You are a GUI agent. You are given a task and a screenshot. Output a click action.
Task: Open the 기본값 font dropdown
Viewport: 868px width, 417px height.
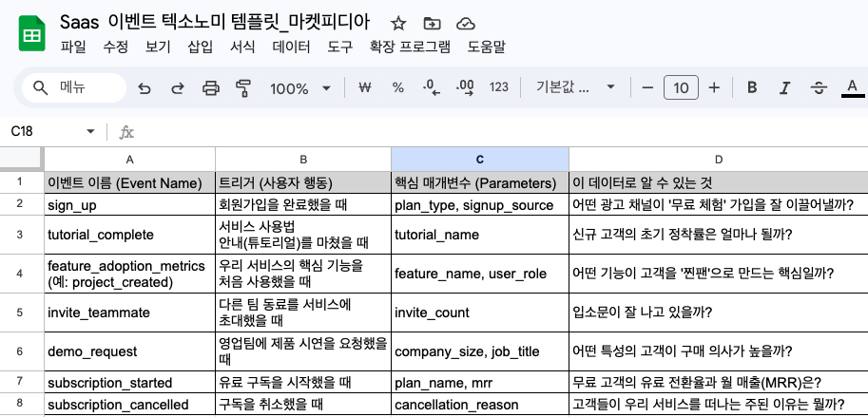(x=576, y=87)
